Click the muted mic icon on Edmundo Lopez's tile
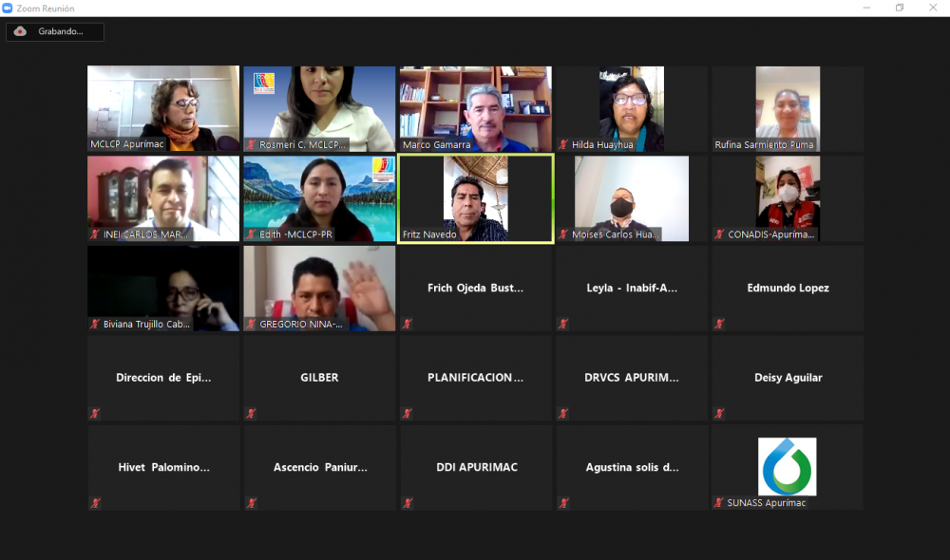This screenshot has height=560, width=950. 719,324
